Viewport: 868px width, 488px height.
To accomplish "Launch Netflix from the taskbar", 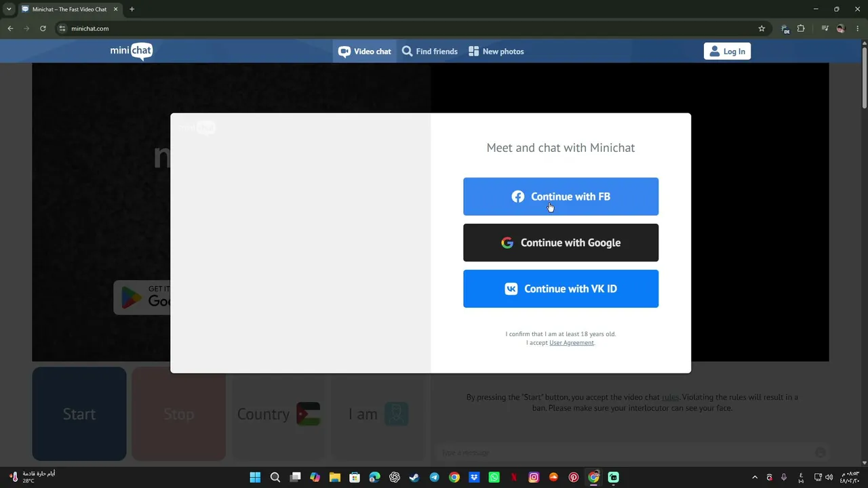I will (x=514, y=477).
